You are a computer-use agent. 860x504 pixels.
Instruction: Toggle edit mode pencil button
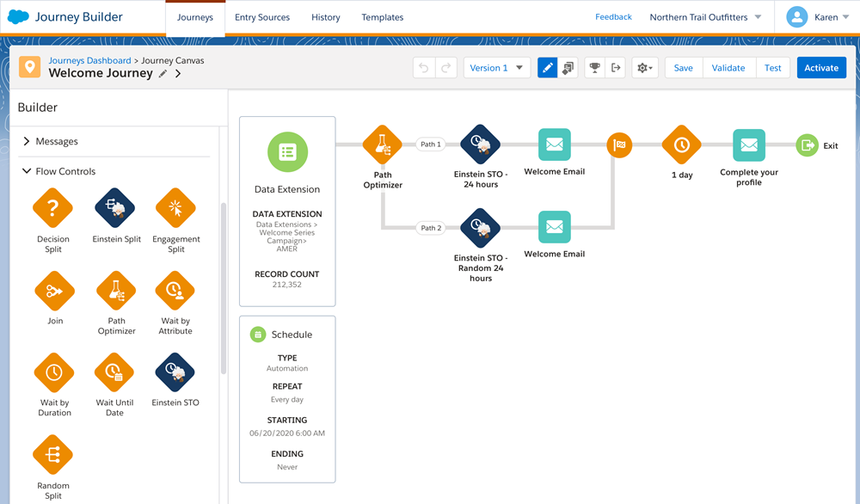[x=547, y=67]
